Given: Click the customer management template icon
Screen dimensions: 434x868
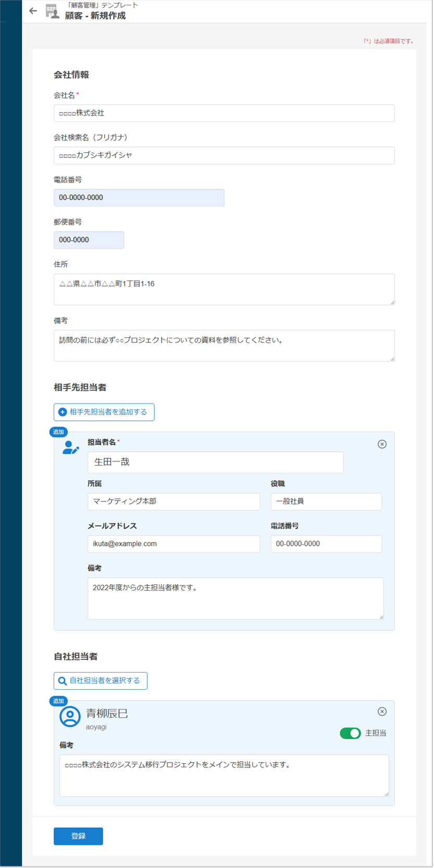Looking at the screenshot, I should coord(52,11).
